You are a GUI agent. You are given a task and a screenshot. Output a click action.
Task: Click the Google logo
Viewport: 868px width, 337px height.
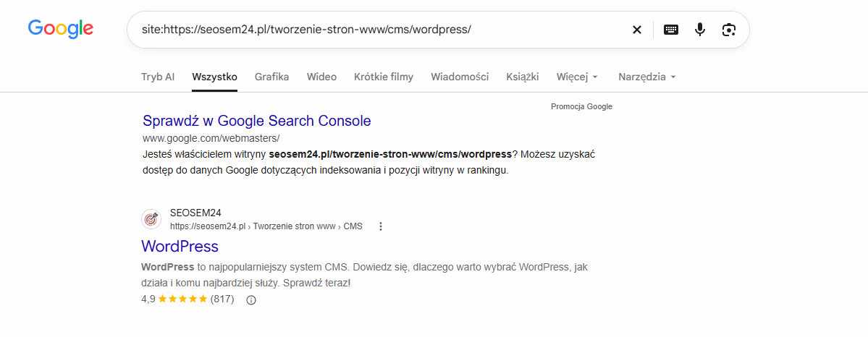coord(60,30)
